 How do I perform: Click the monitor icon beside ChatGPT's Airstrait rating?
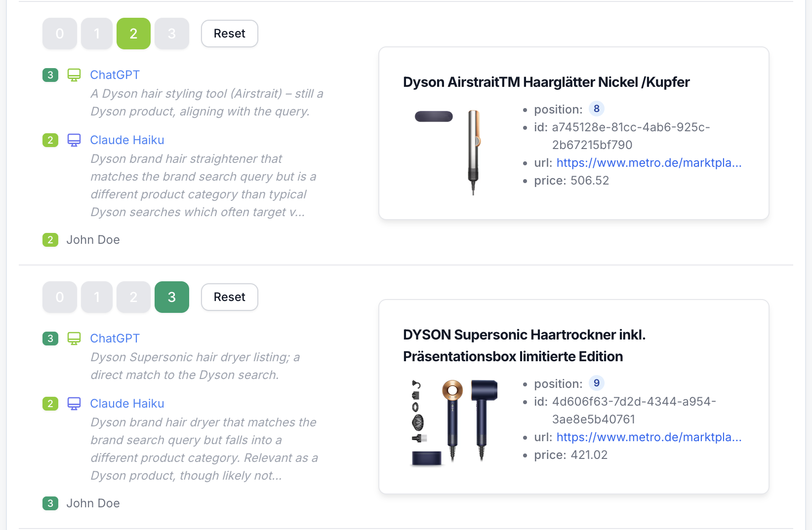click(74, 75)
